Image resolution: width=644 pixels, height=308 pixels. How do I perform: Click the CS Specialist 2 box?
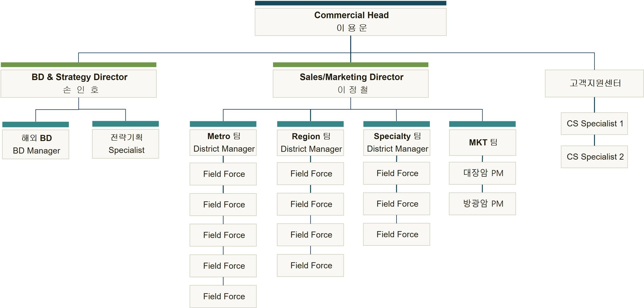point(594,157)
